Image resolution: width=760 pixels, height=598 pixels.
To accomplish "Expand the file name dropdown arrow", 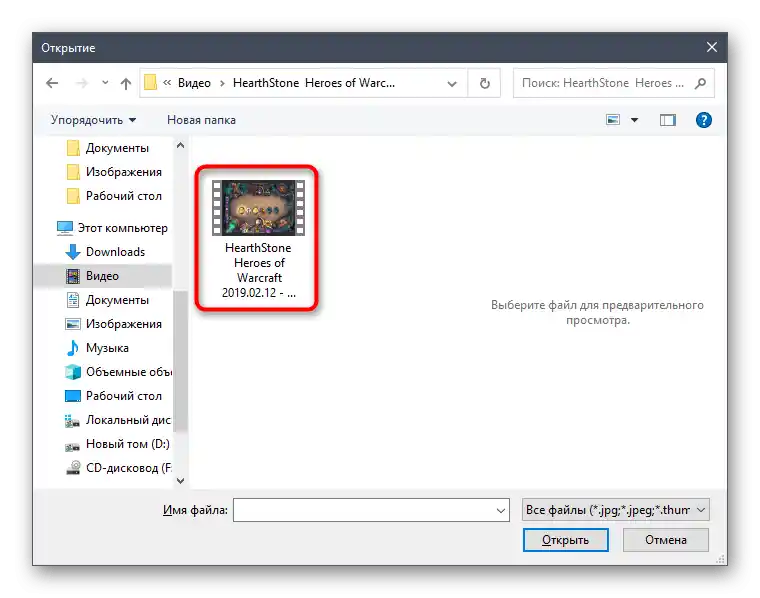I will coord(501,510).
